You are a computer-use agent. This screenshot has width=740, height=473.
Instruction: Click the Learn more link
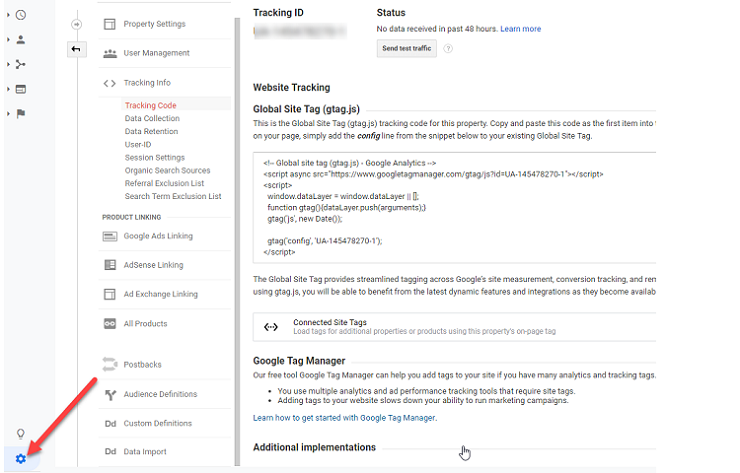coord(521,29)
